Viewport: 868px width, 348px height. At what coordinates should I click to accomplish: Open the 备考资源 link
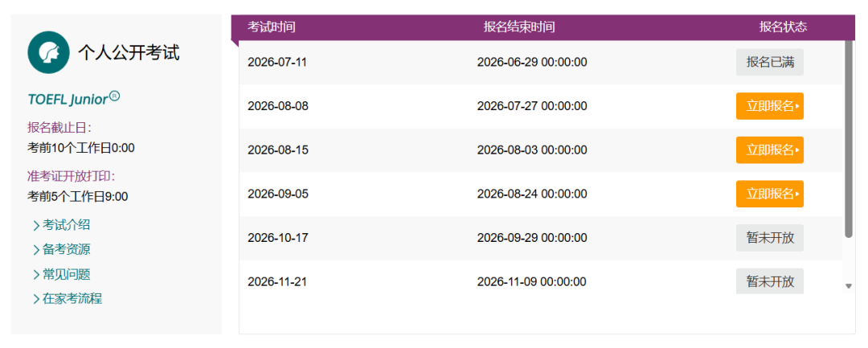coord(67,249)
